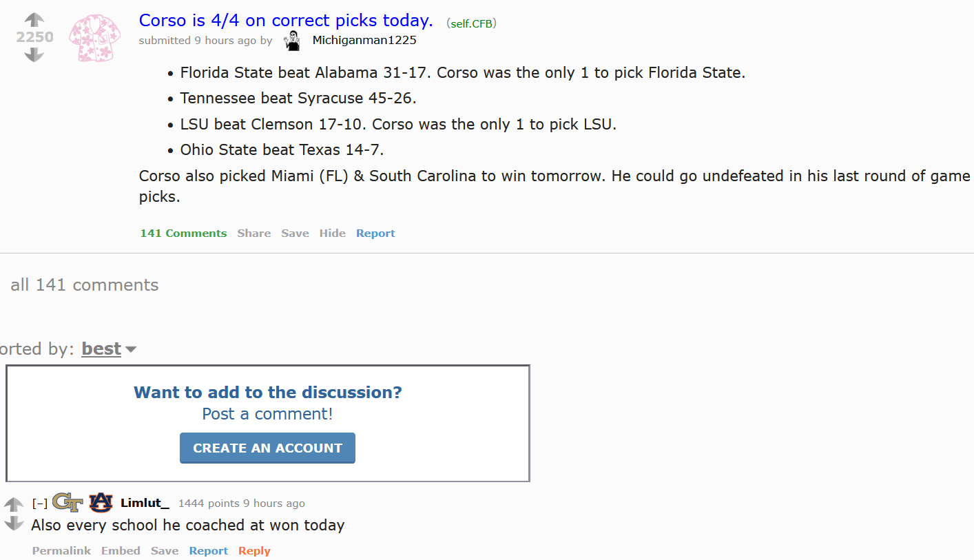Upvote Limlut_'s comment
974x560 pixels.
[x=14, y=504]
